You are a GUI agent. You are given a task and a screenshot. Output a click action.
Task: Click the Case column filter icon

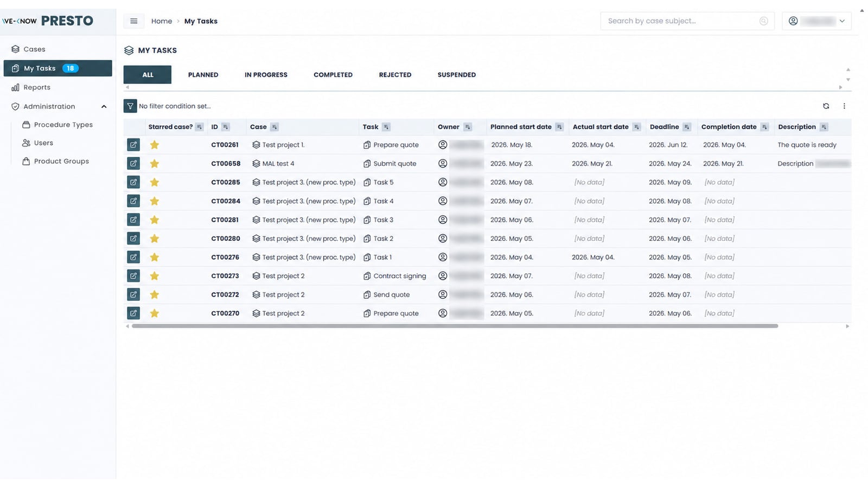[275, 127]
